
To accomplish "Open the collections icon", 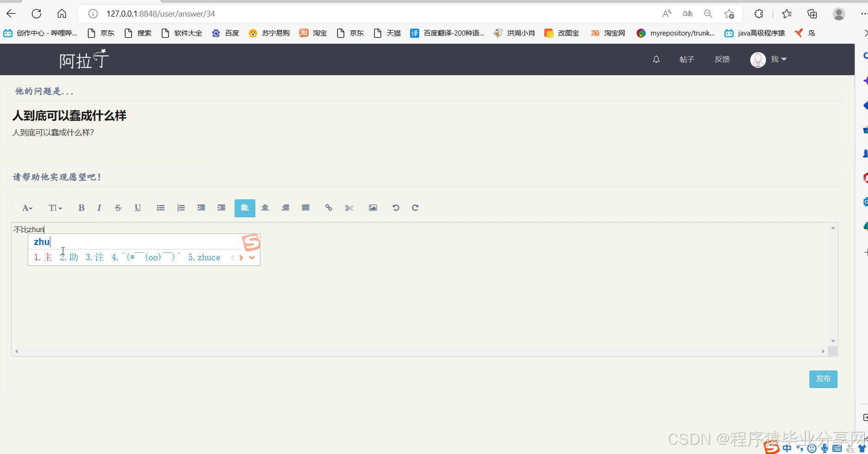I will click(812, 14).
